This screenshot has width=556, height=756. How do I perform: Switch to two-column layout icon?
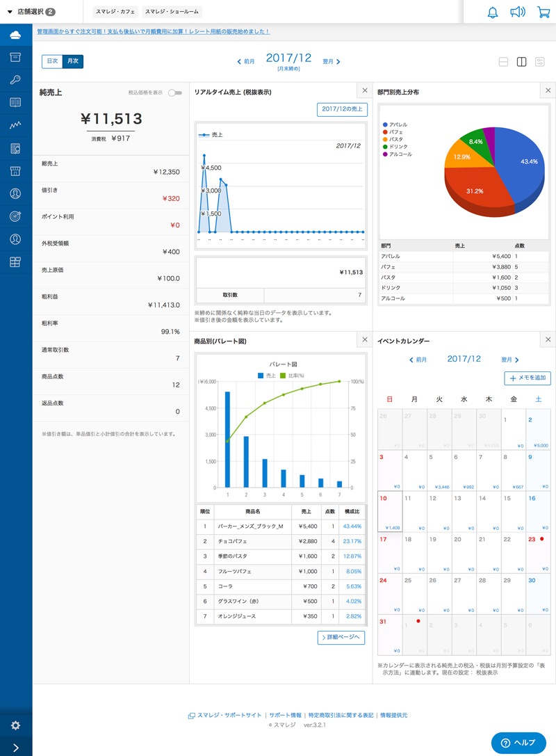coord(521,63)
